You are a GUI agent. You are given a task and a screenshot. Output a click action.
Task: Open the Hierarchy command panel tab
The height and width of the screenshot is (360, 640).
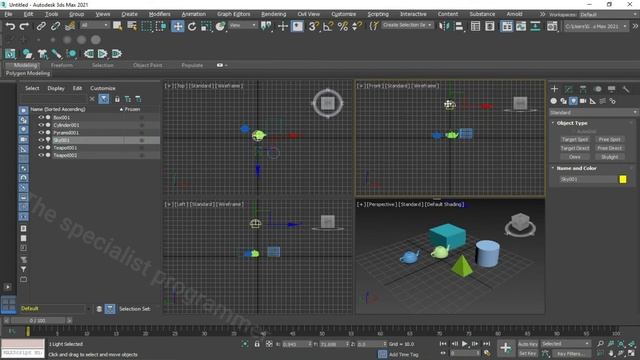[583, 89]
